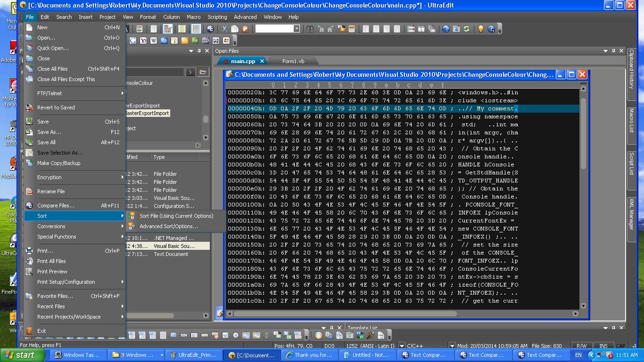Open the Help question mark icon
This screenshot has height=362, width=644.
[491, 29]
